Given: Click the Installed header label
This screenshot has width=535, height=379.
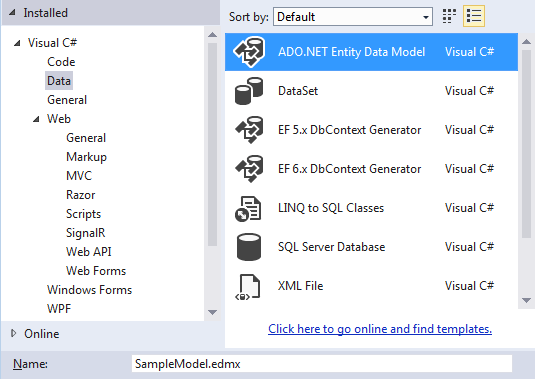Looking at the screenshot, I should tap(45, 13).
